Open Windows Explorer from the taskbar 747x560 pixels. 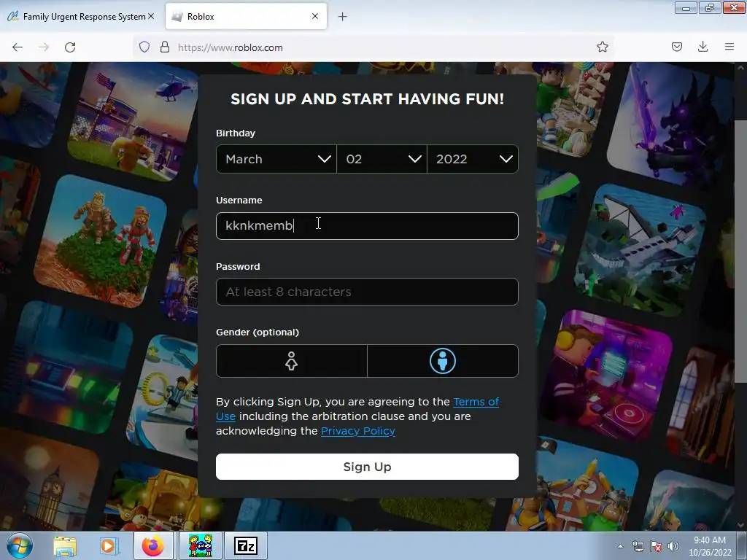[x=65, y=546]
